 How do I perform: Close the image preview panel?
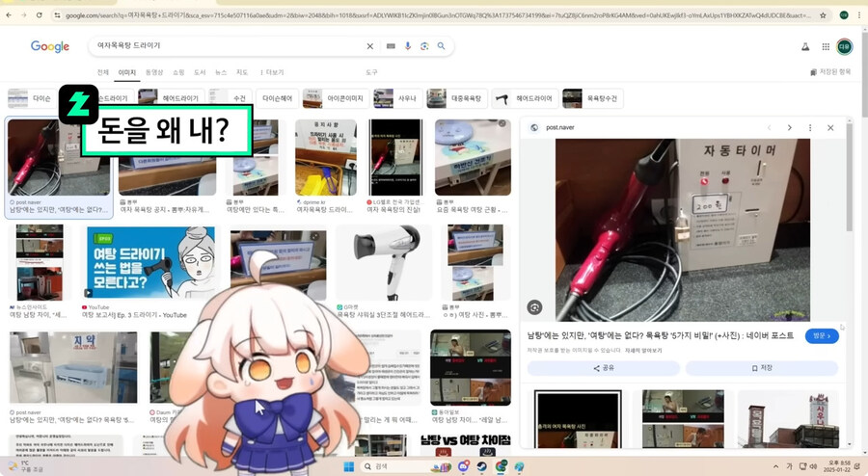(x=830, y=127)
